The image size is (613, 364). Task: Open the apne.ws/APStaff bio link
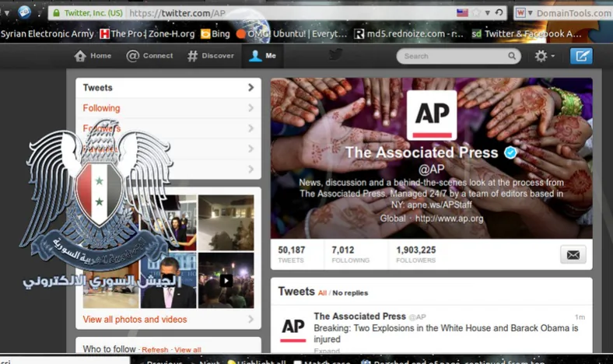coord(440,205)
